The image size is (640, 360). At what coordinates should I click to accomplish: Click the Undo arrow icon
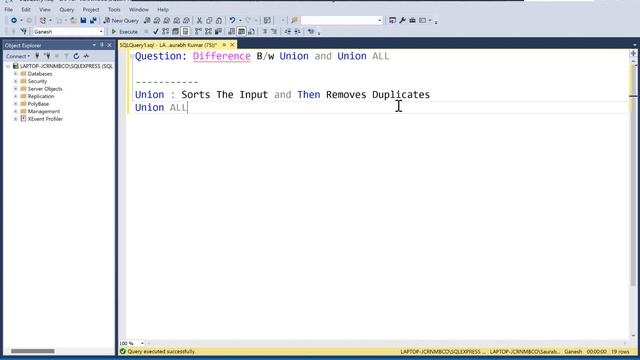coord(232,20)
